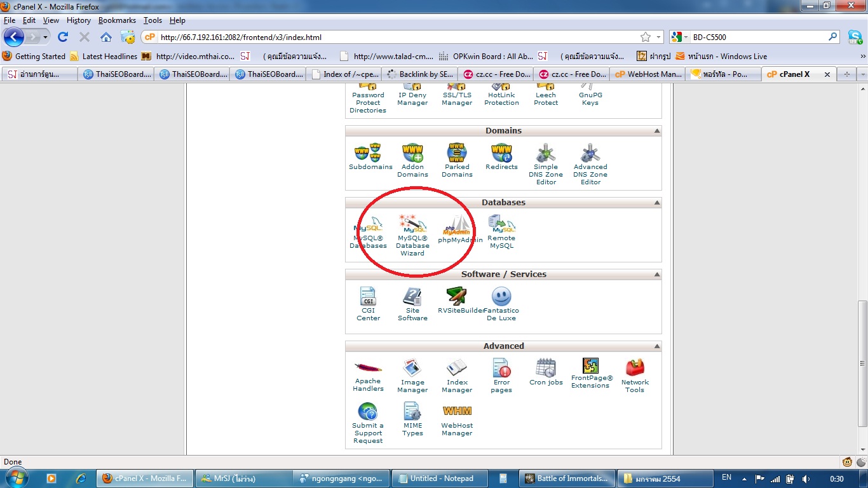Open the Latest Headlines bookmark
Viewport: 868px width, 488px height.
[x=104, y=57]
